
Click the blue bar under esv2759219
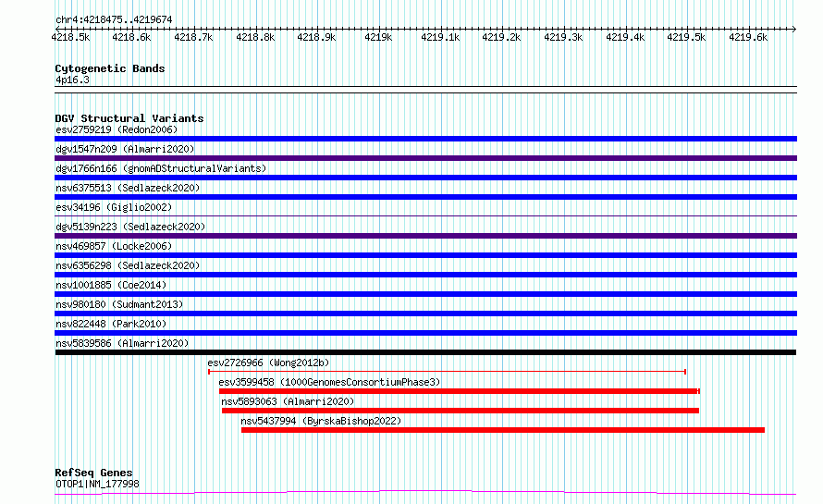pyautogui.click(x=425, y=139)
